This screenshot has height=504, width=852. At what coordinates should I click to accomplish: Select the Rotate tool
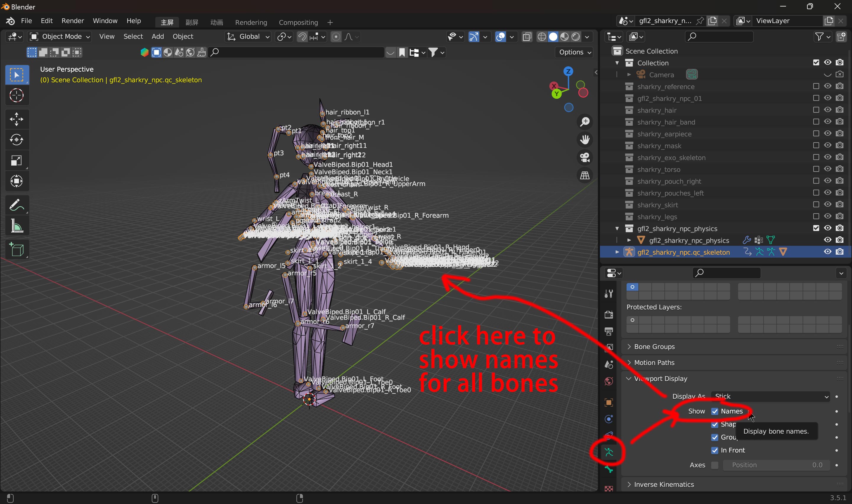coord(16,140)
